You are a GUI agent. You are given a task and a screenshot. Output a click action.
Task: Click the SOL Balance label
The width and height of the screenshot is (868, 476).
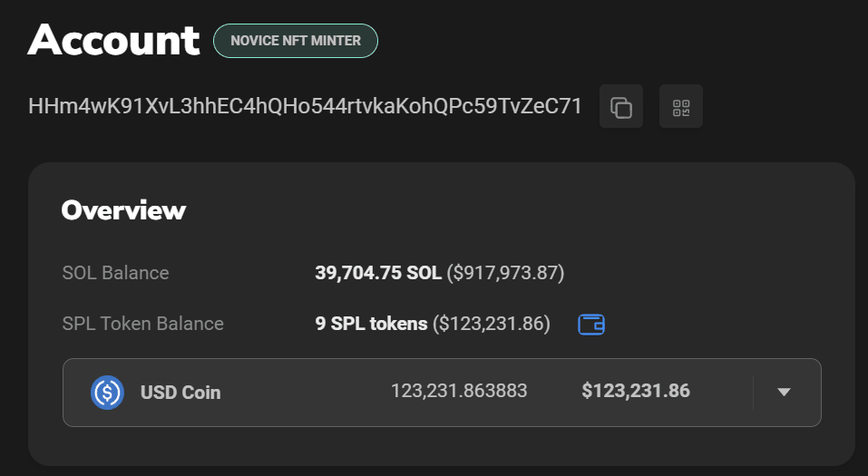[115, 273]
